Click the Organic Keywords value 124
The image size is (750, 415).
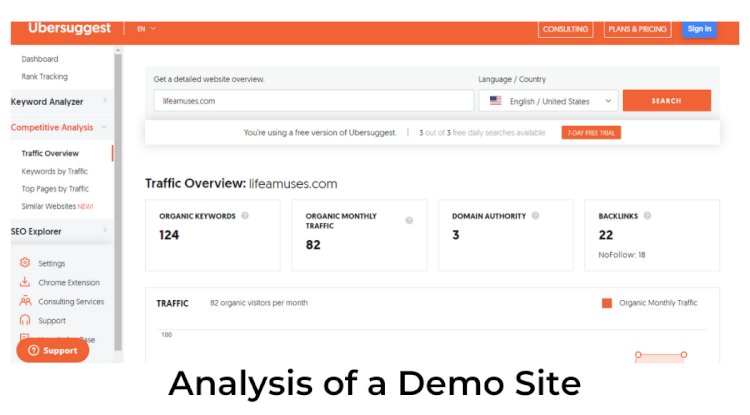(x=169, y=235)
